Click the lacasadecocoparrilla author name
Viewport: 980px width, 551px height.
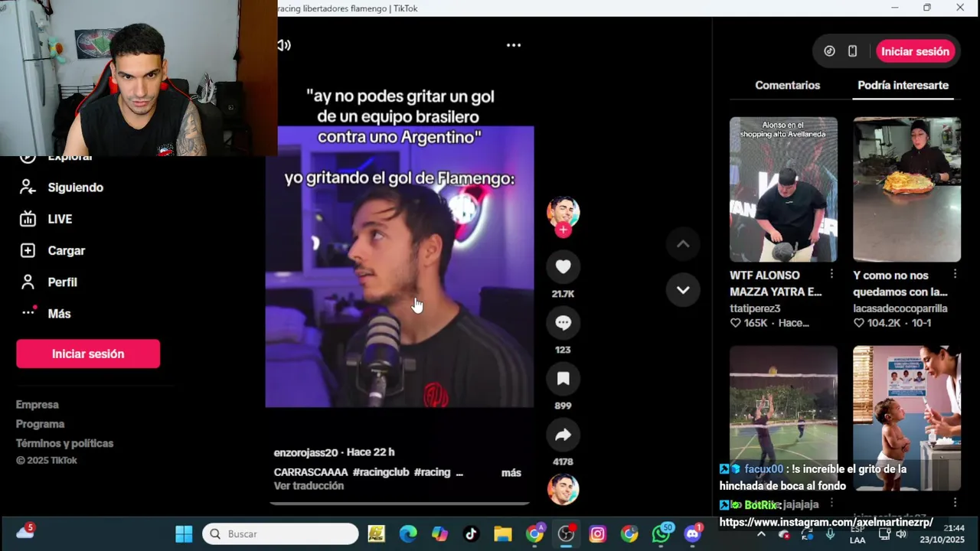click(x=900, y=308)
